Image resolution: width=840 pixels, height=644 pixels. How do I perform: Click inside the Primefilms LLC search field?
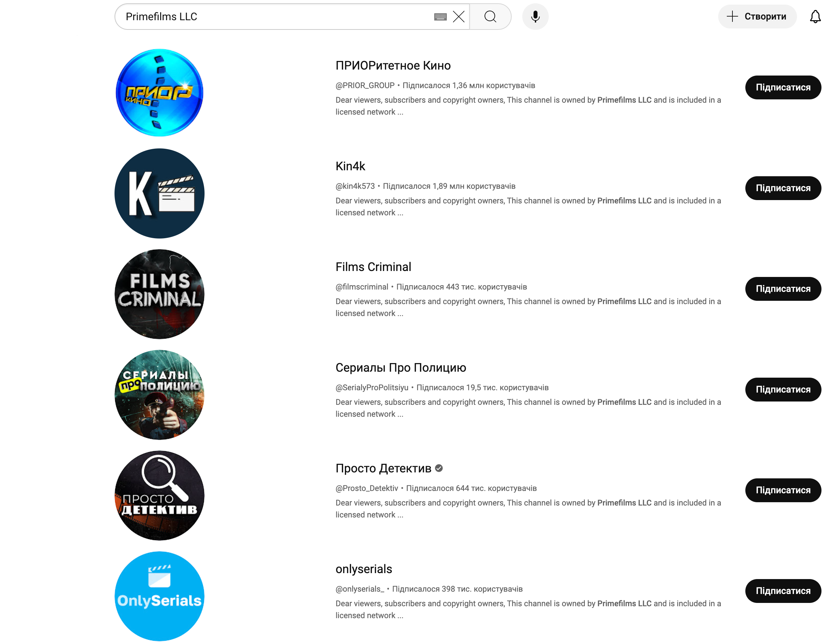[x=268, y=17]
